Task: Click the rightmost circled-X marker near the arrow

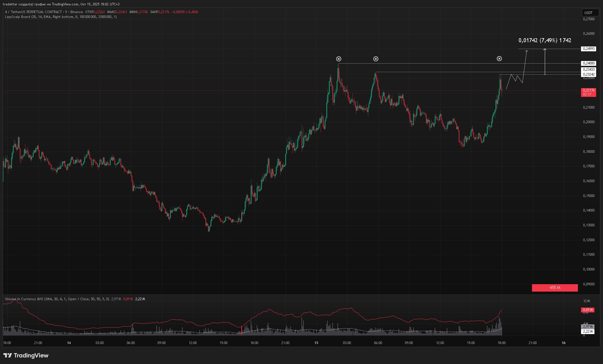Action: 499,58
